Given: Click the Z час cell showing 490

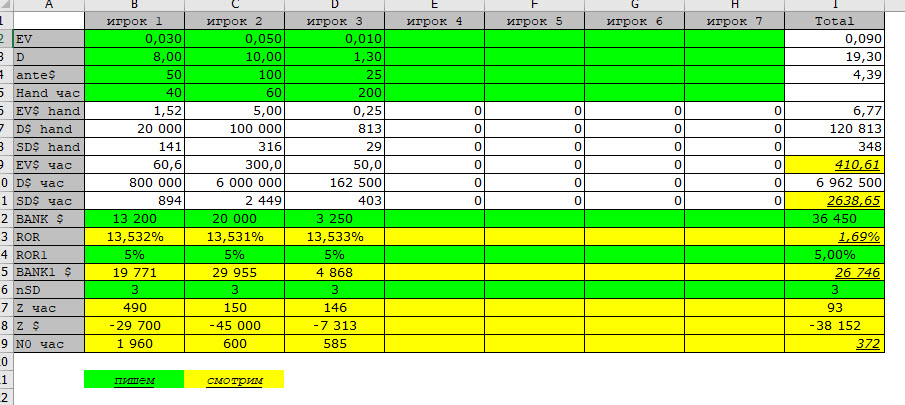Looking at the screenshot, I should [x=134, y=308].
